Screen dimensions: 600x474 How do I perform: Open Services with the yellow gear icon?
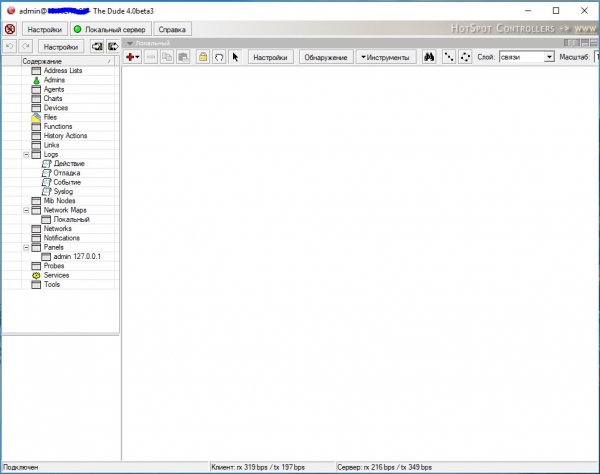(x=56, y=275)
